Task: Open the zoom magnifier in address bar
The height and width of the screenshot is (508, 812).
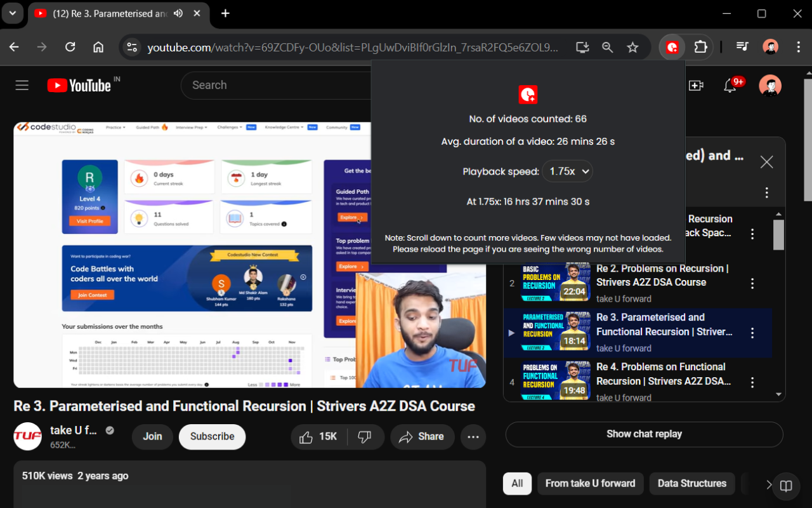Action: pyautogui.click(x=608, y=47)
